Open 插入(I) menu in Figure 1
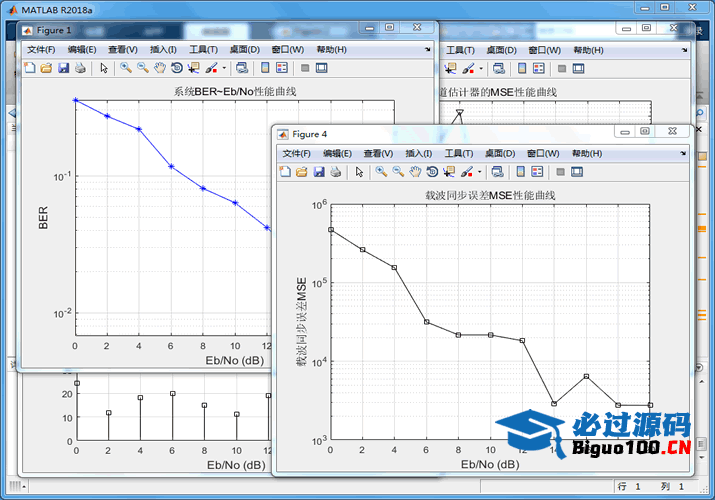715x500 pixels. [x=163, y=50]
